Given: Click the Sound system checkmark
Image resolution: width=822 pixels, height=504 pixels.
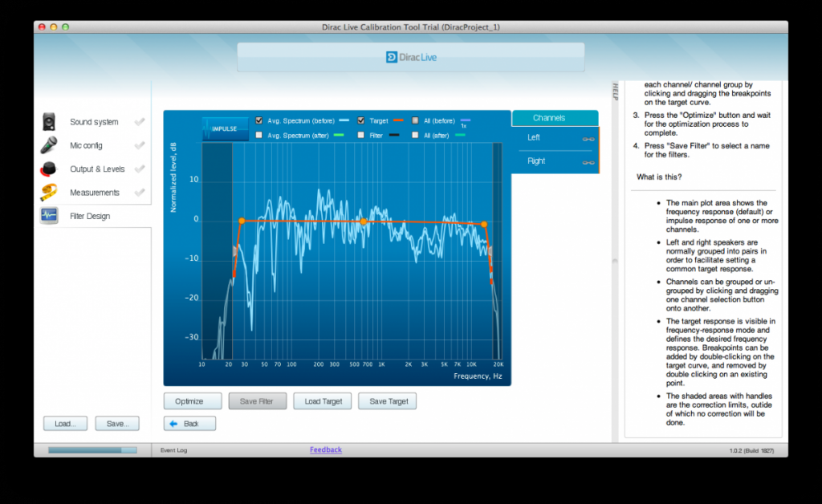Looking at the screenshot, I should coord(140,121).
